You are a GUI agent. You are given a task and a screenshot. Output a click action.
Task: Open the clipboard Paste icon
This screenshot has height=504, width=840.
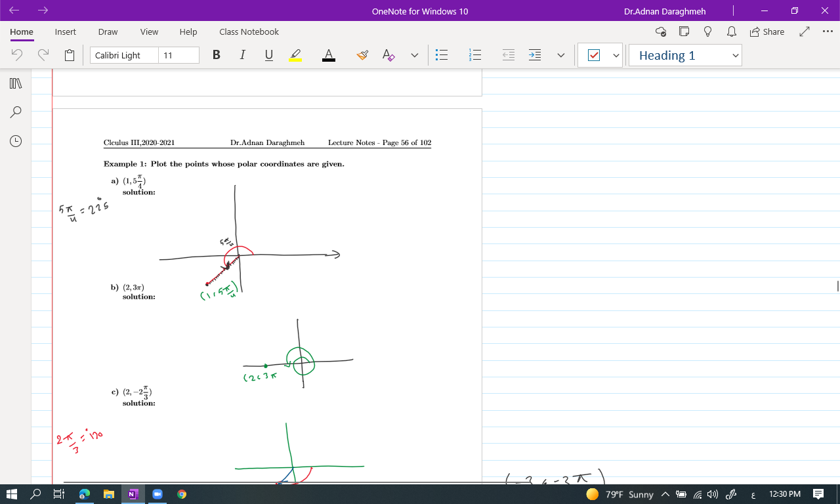point(70,55)
